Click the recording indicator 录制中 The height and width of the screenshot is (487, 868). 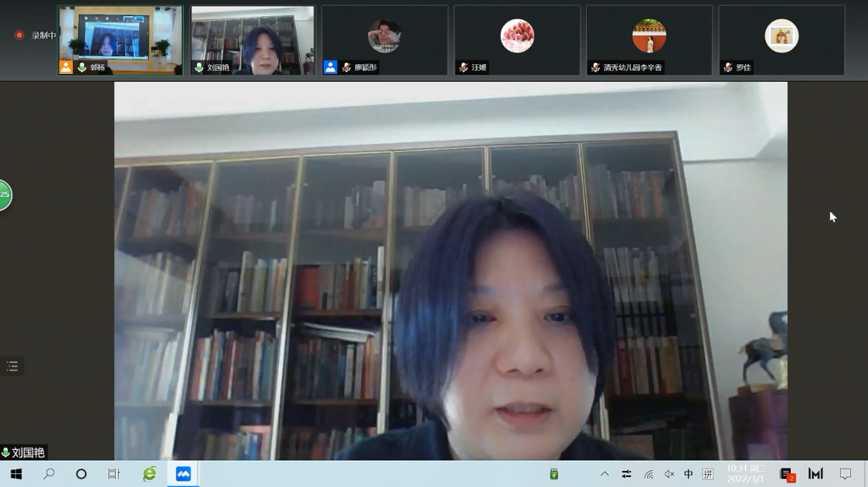tap(36, 35)
